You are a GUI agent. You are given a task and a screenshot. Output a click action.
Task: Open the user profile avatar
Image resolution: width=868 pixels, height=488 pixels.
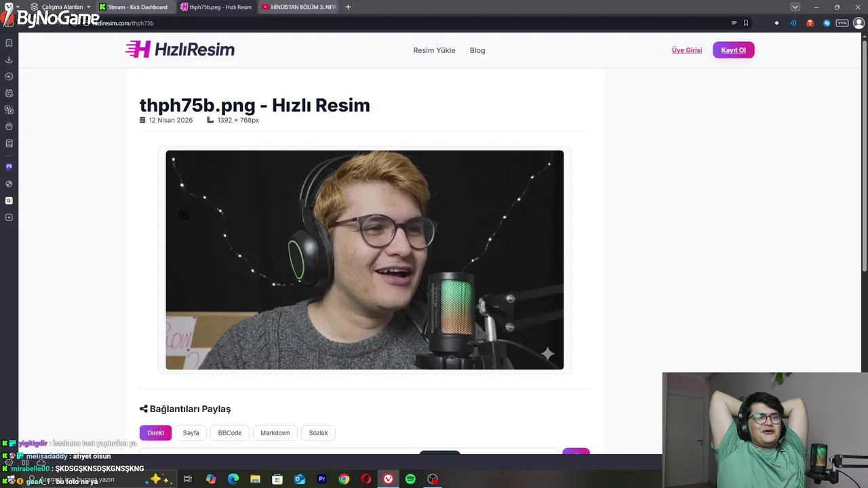coord(859,23)
